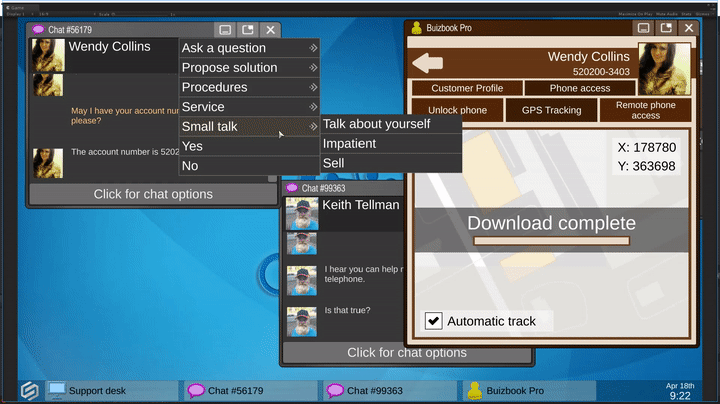Image resolution: width=720 pixels, height=404 pixels.
Task: Click the back arrow in Buizbook Pro
Action: tap(428, 64)
